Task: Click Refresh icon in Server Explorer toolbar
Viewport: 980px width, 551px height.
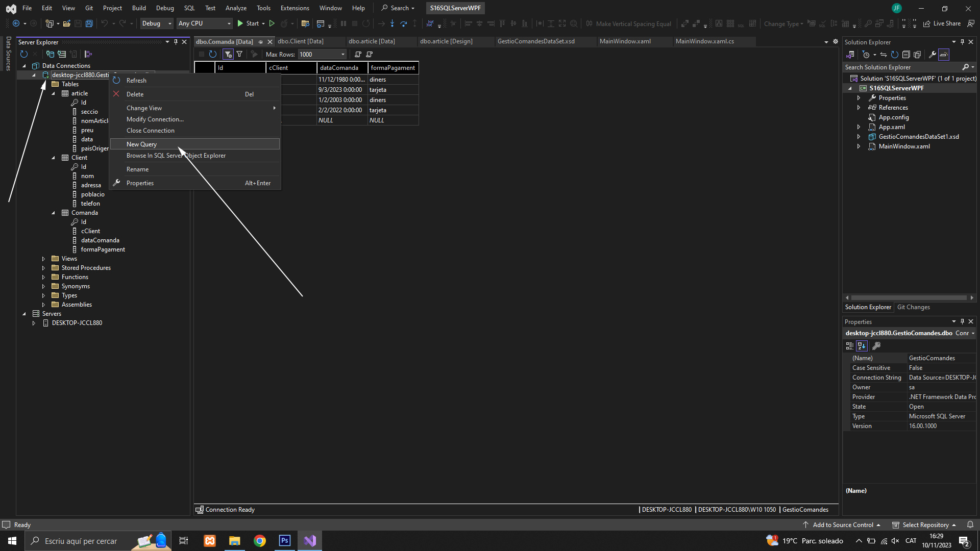Action: (23, 54)
